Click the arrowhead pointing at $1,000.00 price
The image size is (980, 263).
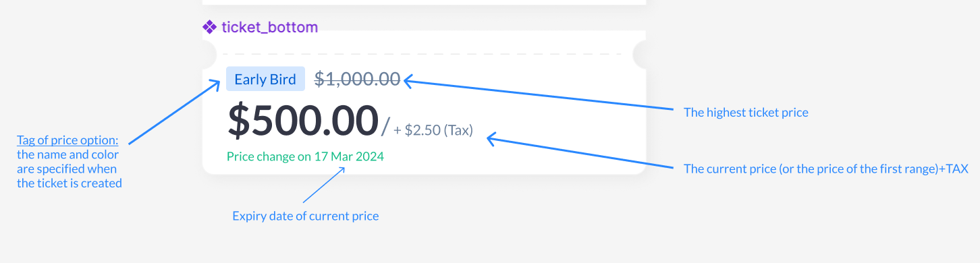(409, 81)
